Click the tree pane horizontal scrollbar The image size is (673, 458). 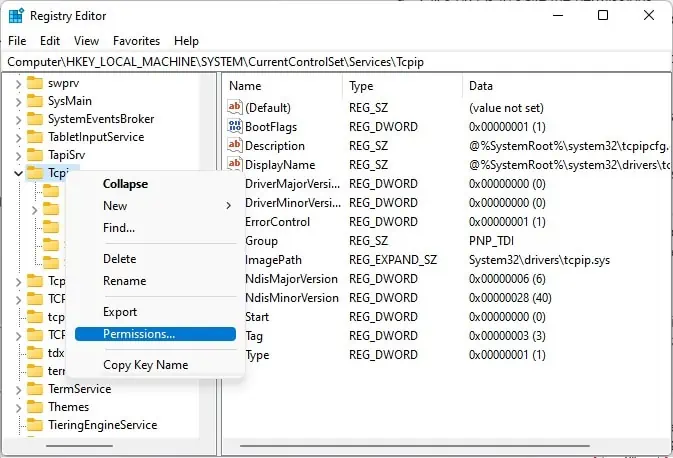pos(79,446)
